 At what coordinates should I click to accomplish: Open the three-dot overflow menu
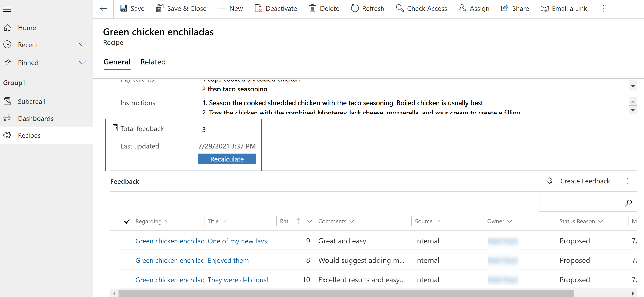pyautogui.click(x=603, y=8)
